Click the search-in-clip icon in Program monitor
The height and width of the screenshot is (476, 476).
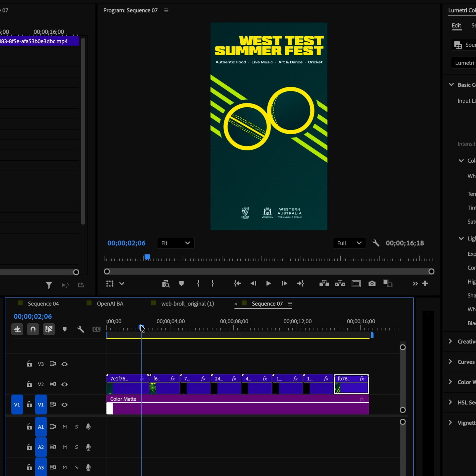point(166,283)
